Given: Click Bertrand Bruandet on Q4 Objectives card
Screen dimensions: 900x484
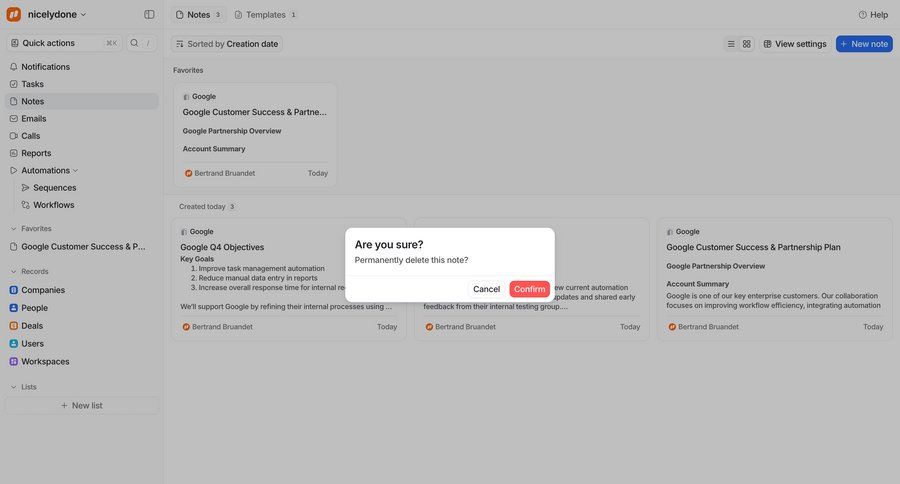Looking at the screenshot, I should [218, 327].
